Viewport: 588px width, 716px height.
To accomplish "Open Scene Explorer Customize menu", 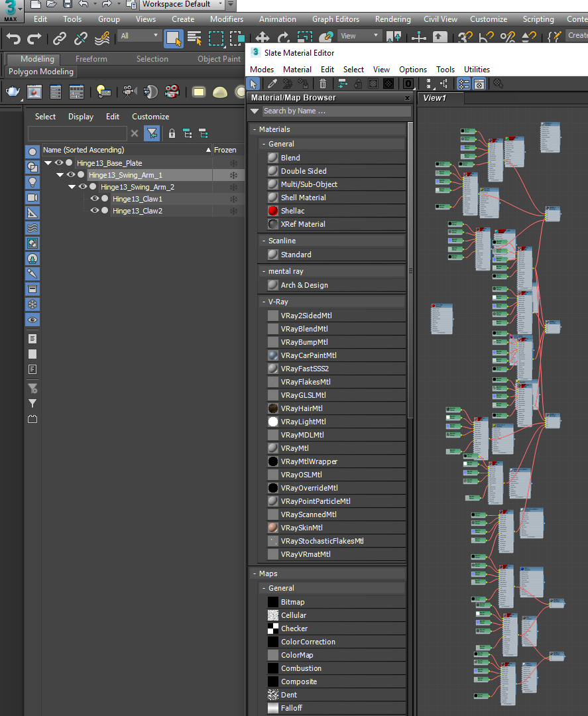I will (150, 117).
